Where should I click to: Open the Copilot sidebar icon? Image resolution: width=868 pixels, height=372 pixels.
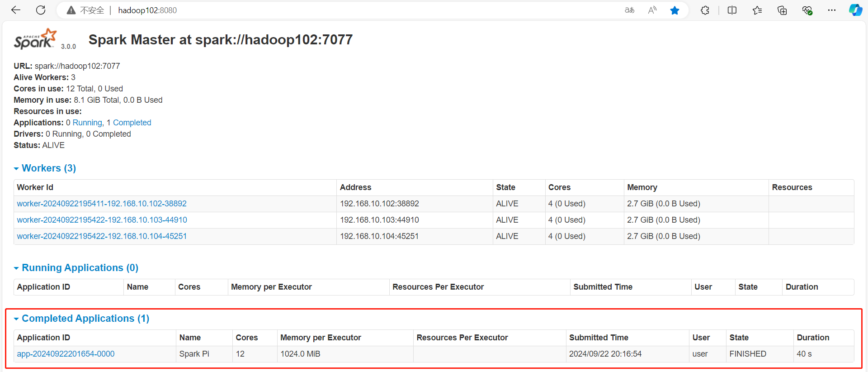(x=855, y=10)
